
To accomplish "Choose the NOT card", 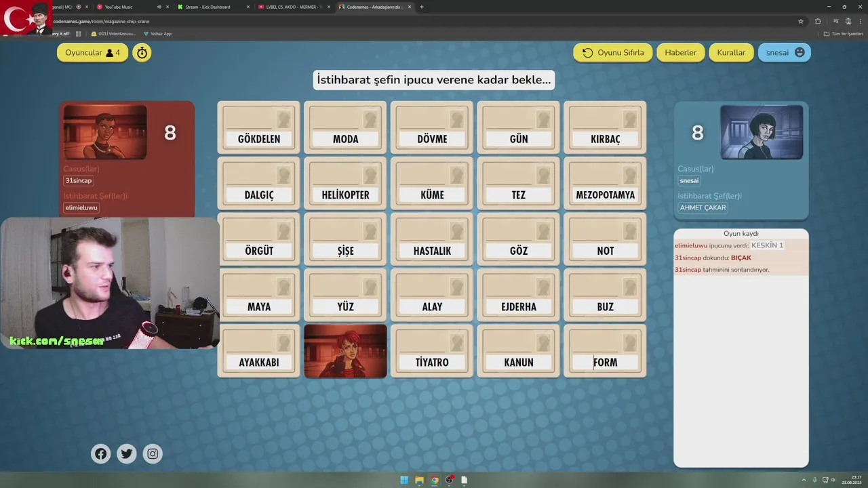I will [605, 239].
